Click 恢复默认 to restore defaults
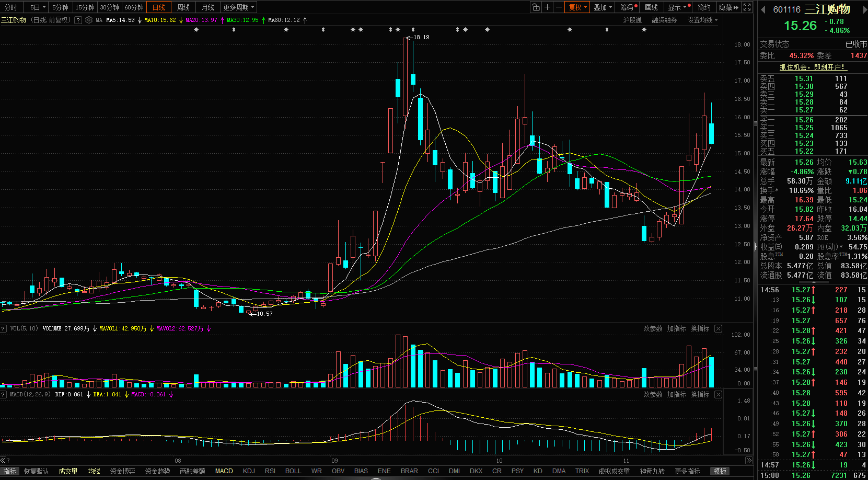Viewport: 868px width, 480px height. click(36, 471)
